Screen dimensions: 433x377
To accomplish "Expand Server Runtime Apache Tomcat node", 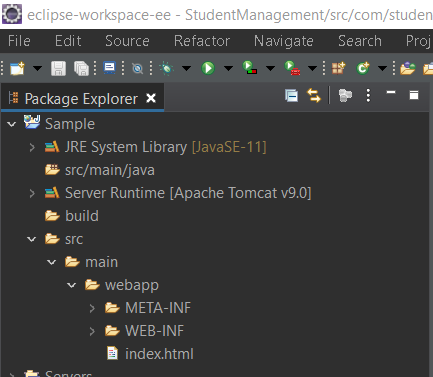I will coord(32,193).
